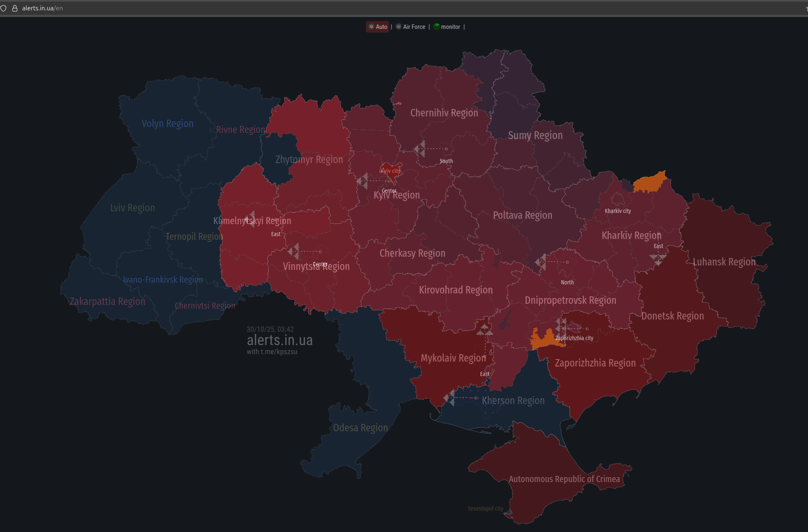Click the Sumy Region label
The height and width of the screenshot is (532, 808).
pos(535,135)
